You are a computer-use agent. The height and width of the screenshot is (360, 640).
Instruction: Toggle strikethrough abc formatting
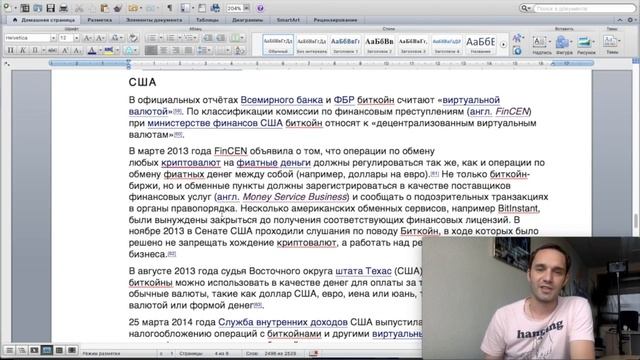click(x=52, y=50)
